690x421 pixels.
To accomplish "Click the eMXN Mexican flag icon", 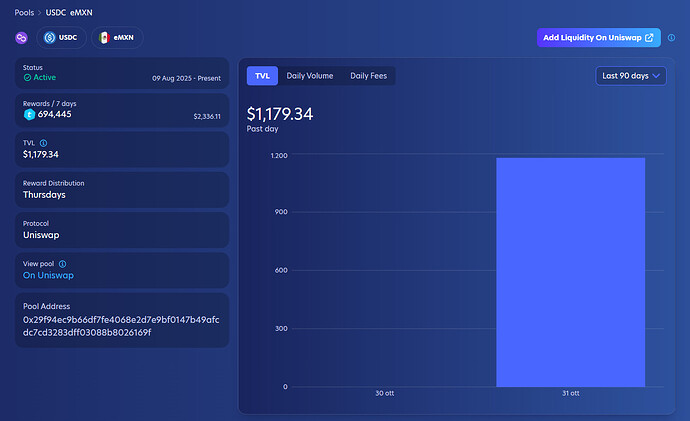I will pyautogui.click(x=104, y=38).
